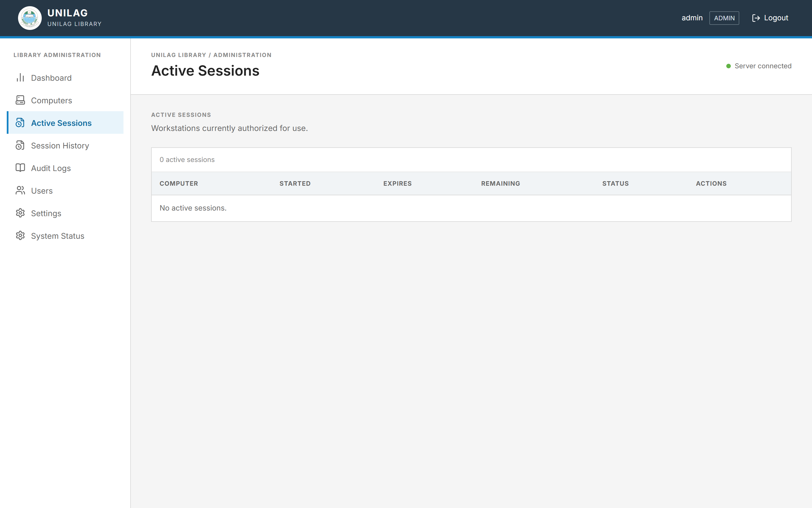This screenshot has height=508, width=812.
Task: Click the EXPIRES column header
Action: (397, 183)
